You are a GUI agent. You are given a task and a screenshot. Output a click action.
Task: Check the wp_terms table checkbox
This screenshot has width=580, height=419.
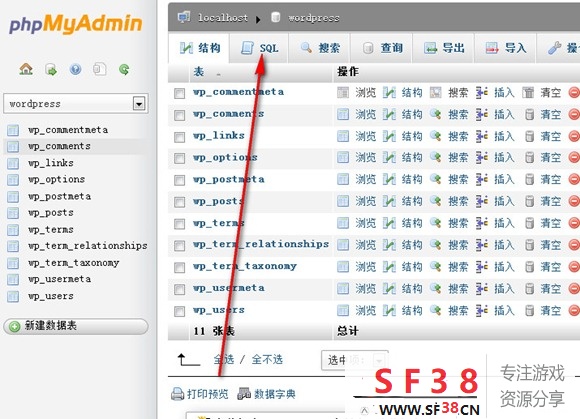tap(179, 224)
